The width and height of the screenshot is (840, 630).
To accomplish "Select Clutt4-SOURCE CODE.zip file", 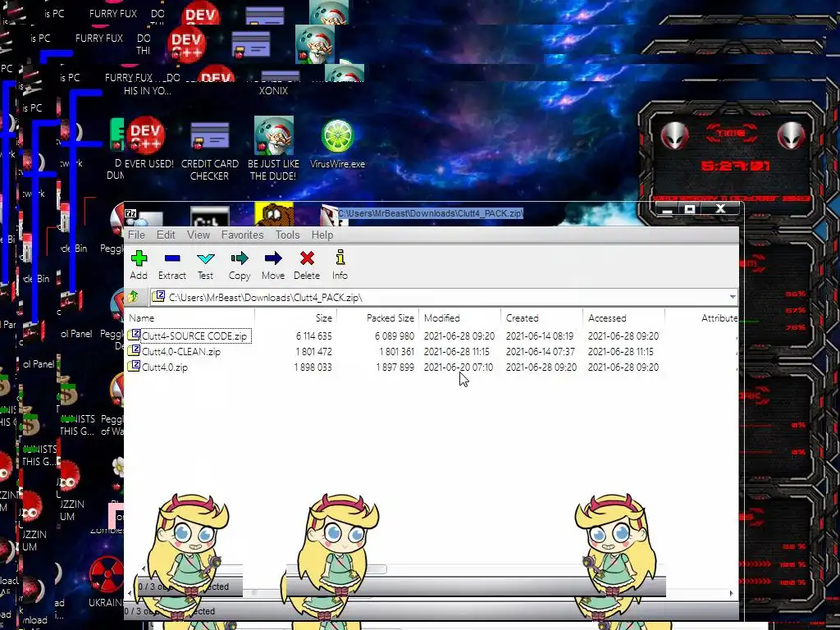I will click(x=194, y=336).
